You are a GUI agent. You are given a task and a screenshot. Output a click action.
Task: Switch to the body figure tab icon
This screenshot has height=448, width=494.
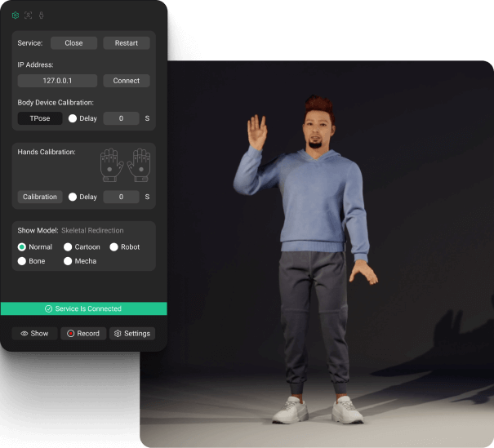click(42, 16)
